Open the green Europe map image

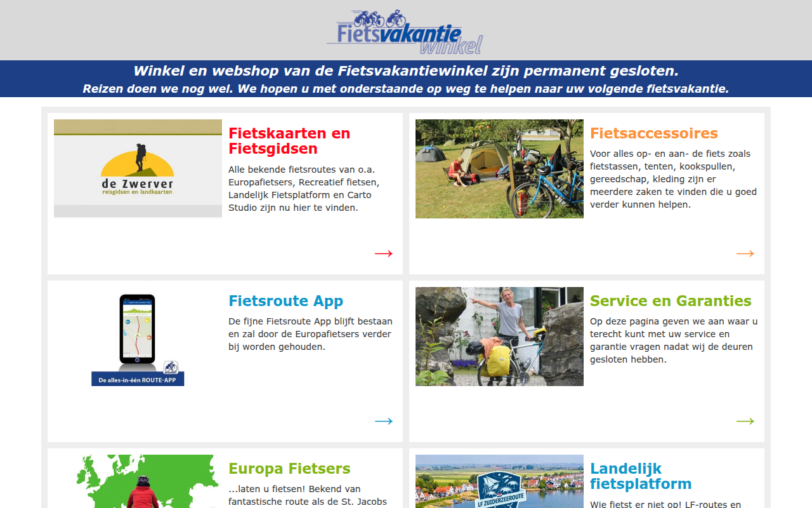point(138,481)
